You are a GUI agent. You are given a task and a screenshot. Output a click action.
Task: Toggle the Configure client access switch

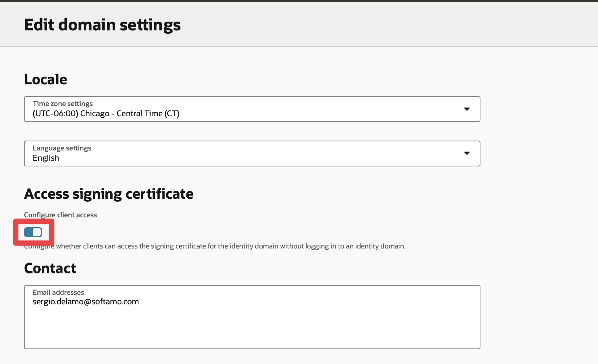33,232
